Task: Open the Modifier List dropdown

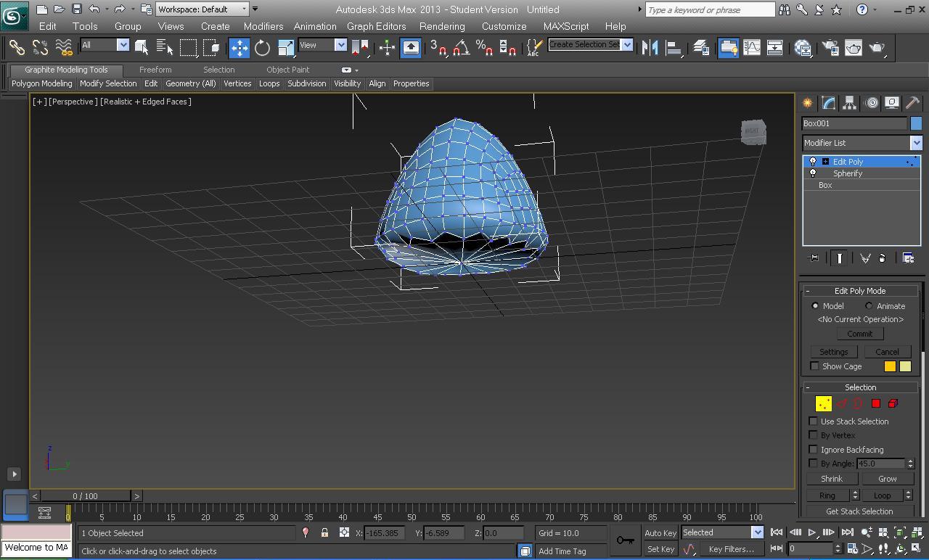Action: pos(916,143)
